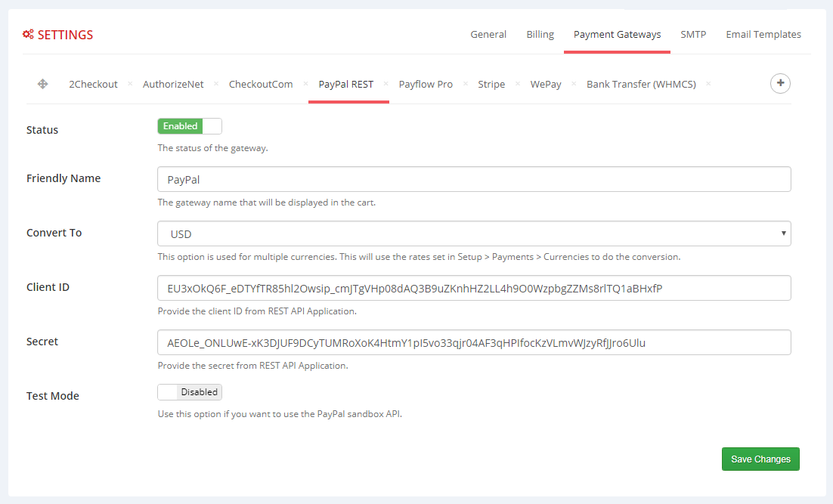The height and width of the screenshot is (504, 833).
Task: Disable the Status toggle showing Enabled
Action: point(189,125)
